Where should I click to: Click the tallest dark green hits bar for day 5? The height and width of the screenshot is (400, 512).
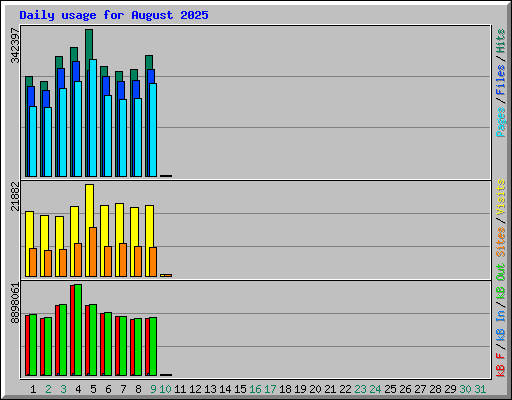coord(89,45)
